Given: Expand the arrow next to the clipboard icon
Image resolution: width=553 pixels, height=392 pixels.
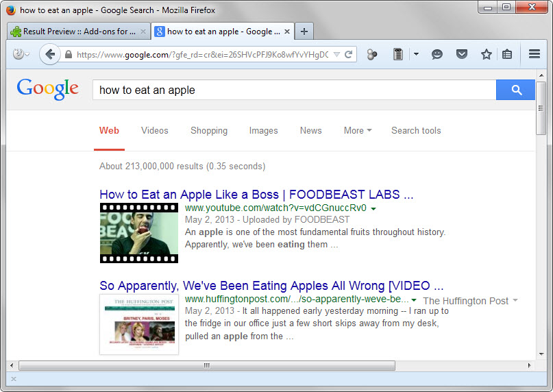Looking at the screenshot, I should [416, 54].
